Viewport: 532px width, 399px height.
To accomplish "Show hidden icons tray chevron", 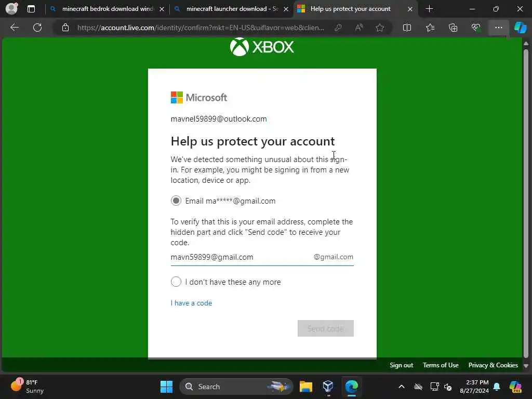I will pos(402,387).
